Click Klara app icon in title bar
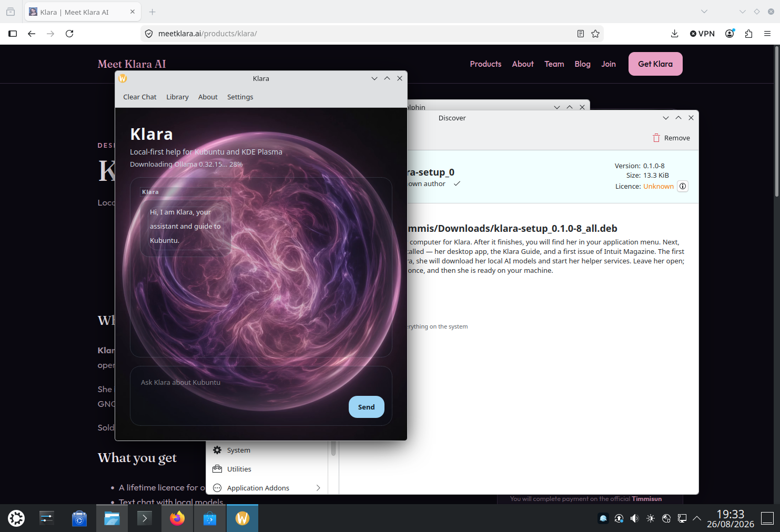This screenshot has width=780, height=532. [x=123, y=78]
